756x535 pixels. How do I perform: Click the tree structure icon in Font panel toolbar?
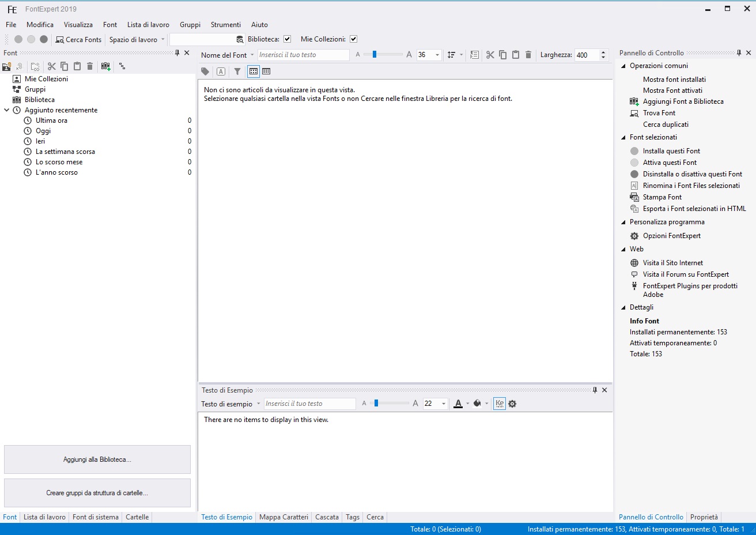point(122,66)
